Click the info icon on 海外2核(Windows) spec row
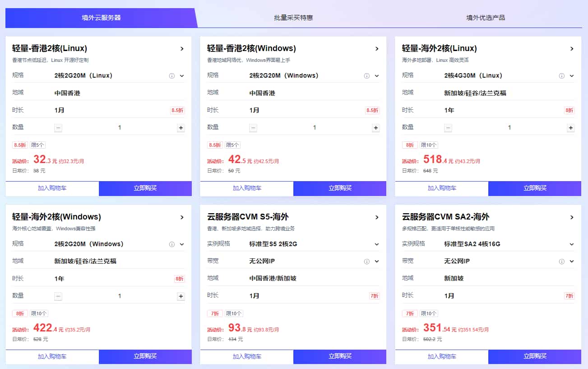 (172, 244)
